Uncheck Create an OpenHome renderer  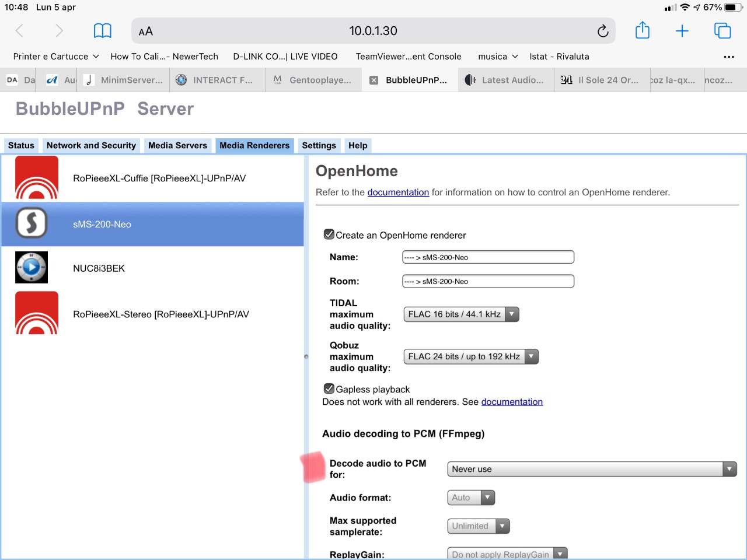[329, 235]
